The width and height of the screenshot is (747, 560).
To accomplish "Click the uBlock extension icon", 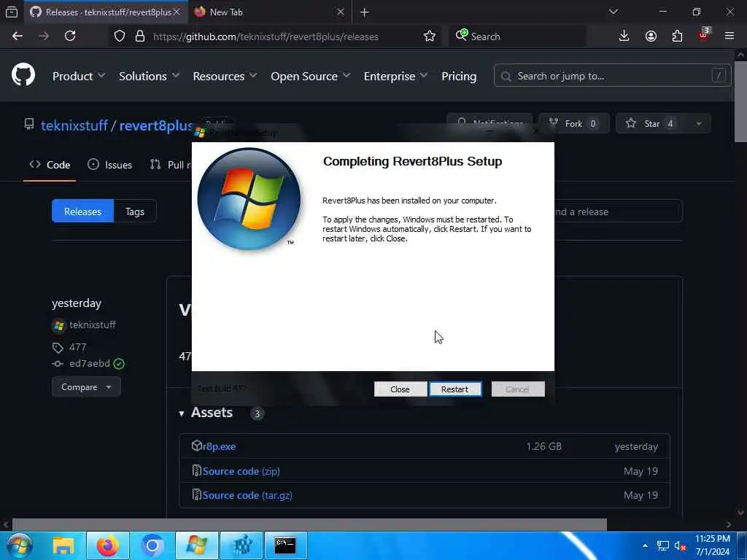I will (704, 35).
